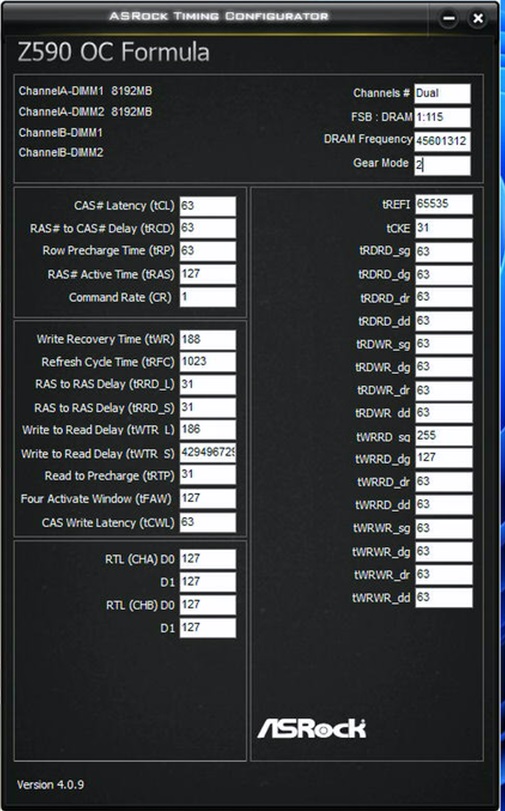Click the Z590 OC Formula heading
Screen dimensions: 505x811
(113, 52)
